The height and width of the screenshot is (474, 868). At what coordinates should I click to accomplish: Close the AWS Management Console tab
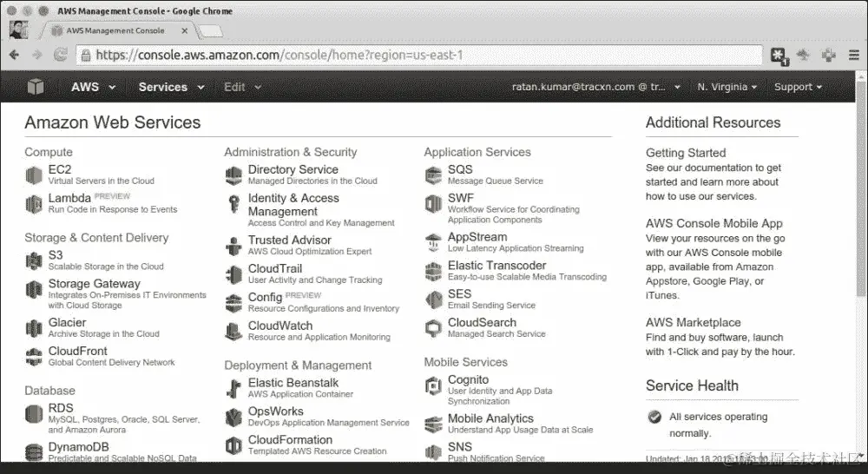pos(184,31)
